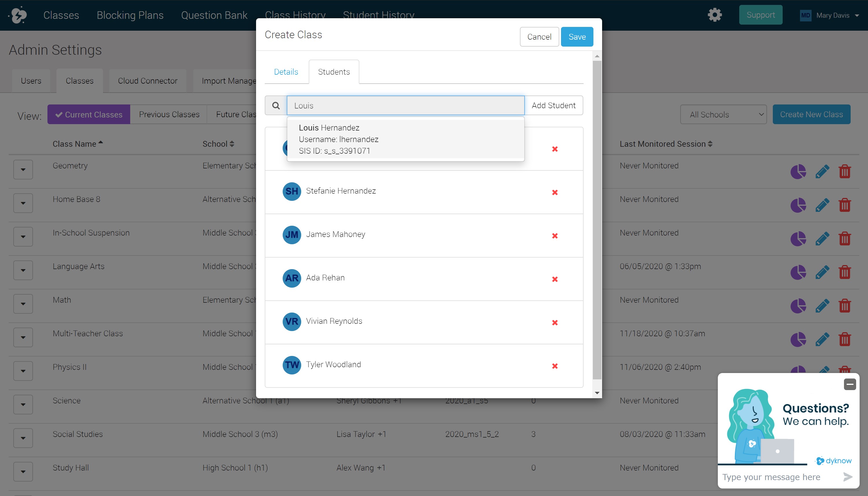
Task: Minimize the Dyknow chat widget
Action: 849,384
